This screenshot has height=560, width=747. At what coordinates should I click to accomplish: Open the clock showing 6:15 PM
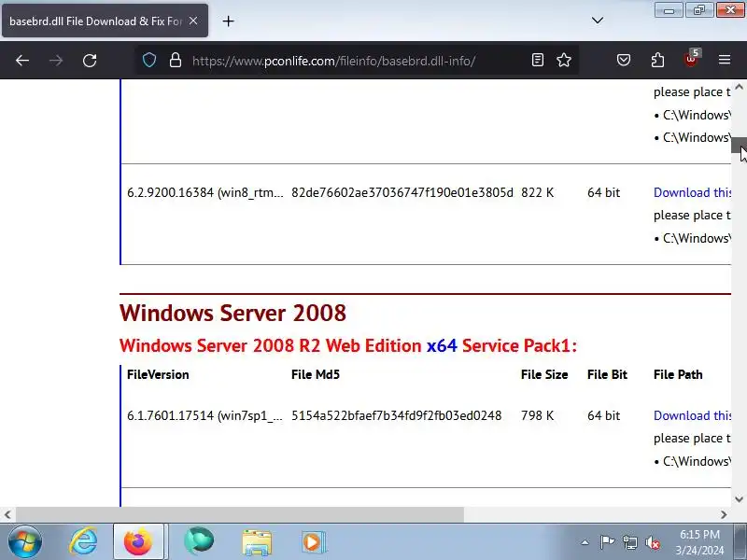pos(699,542)
